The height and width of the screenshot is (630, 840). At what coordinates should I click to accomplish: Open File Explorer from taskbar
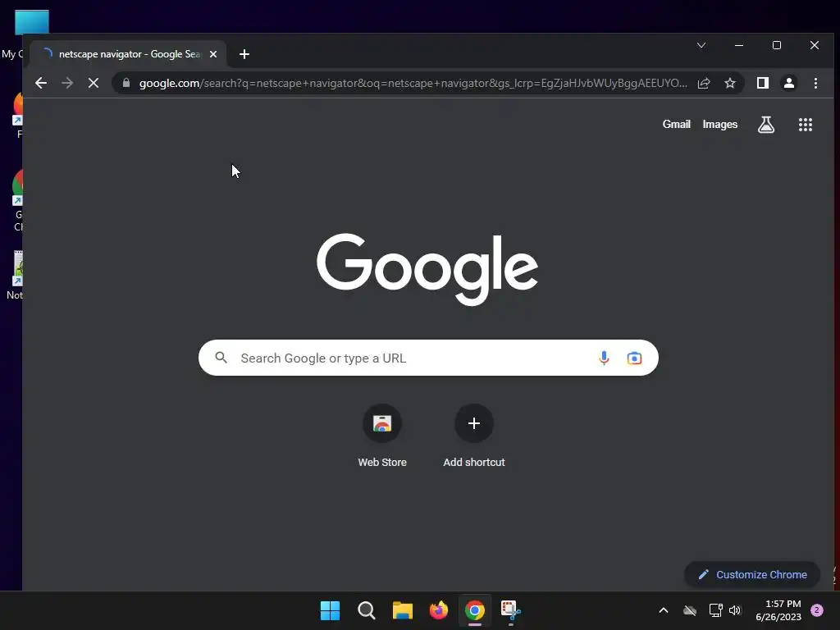(402, 610)
